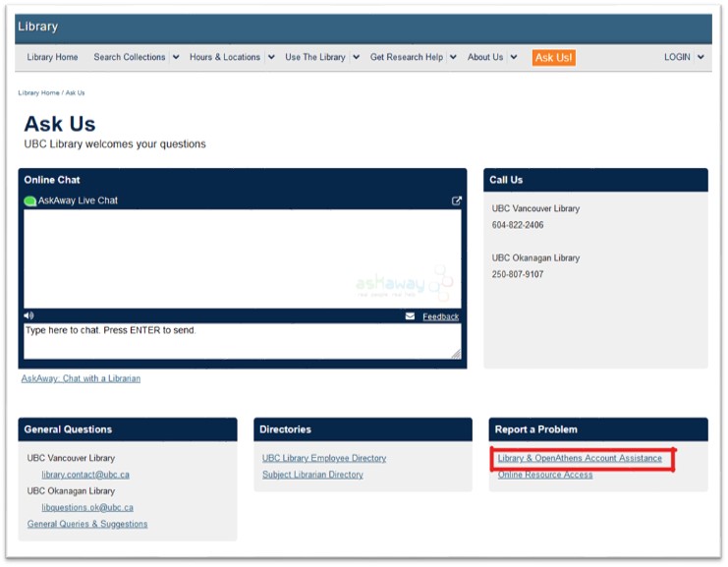Mute chat sound with speaker icon
The width and height of the screenshot is (728, 567).
[x=29, y=316]
